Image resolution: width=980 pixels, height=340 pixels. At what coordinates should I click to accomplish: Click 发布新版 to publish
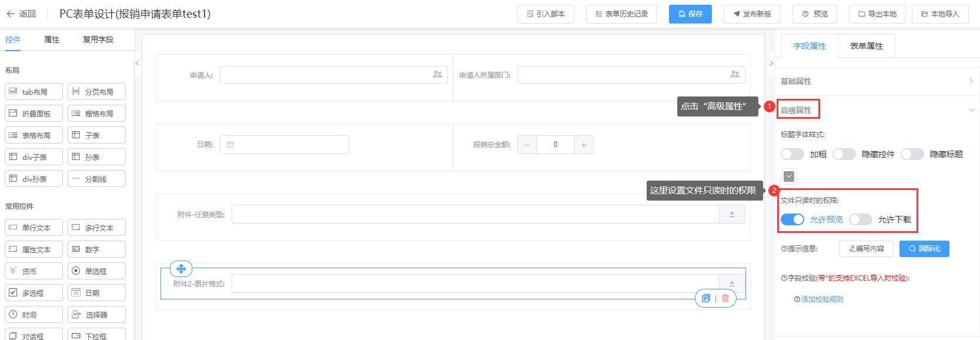pos(752,14)
